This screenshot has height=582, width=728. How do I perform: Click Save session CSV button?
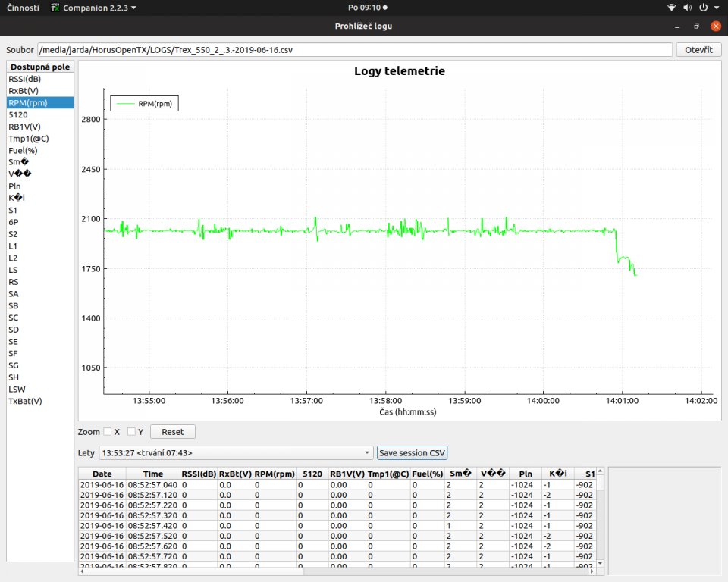(x=413, y=453)
